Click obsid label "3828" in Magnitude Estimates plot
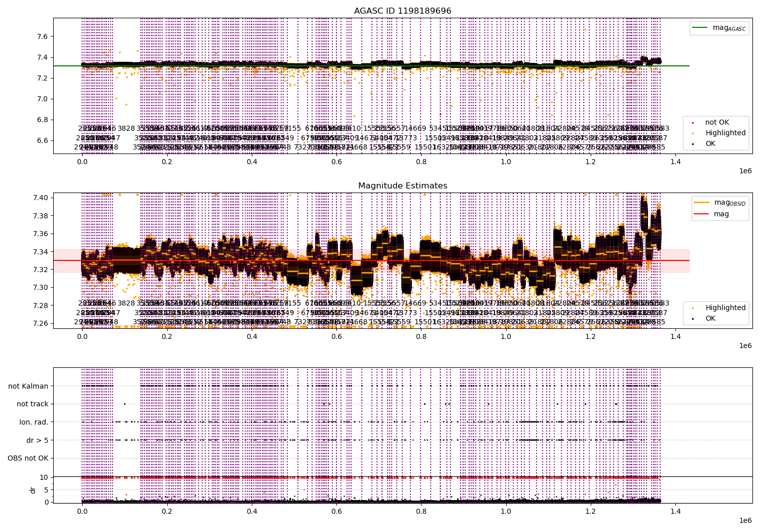 pos(127,303)
